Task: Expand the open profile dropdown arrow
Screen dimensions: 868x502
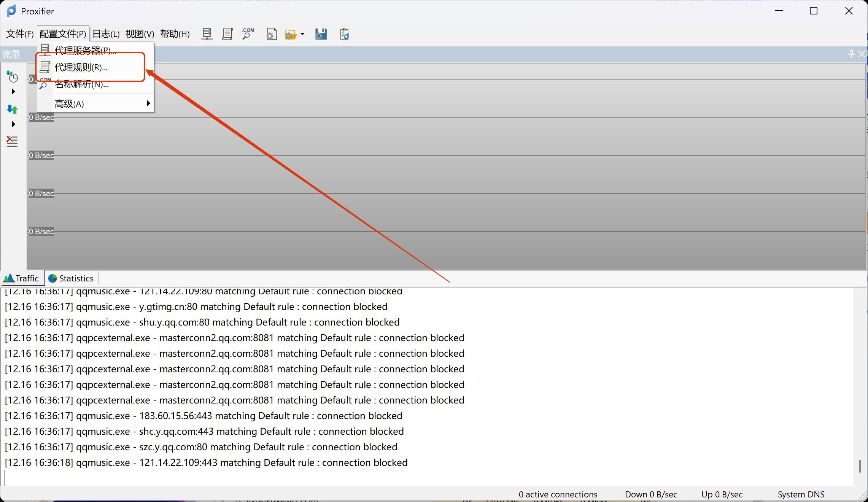Action: coord(302,34)
